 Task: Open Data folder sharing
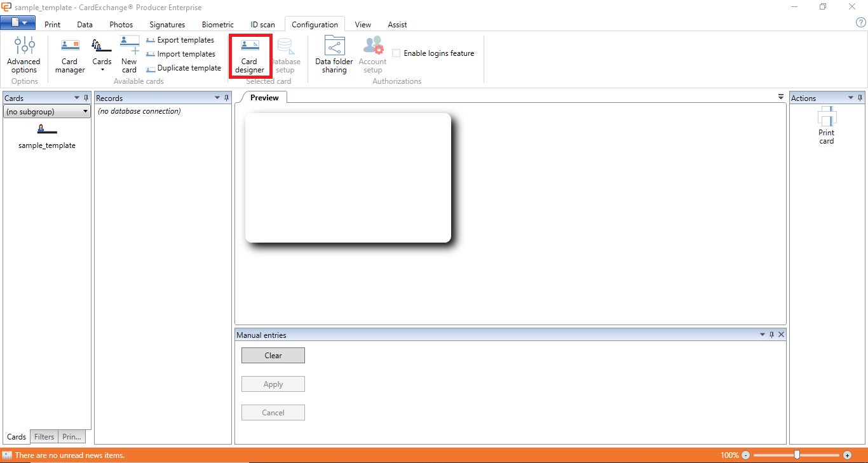(334, 55)
